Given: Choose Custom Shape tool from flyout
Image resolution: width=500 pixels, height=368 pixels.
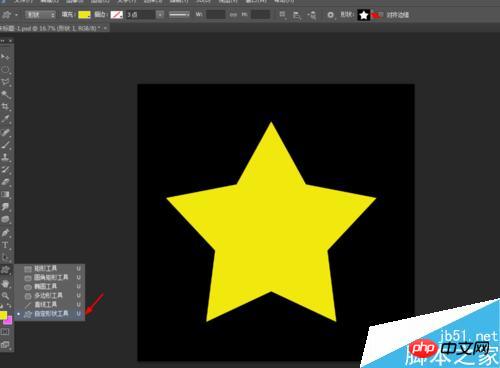Looking at the screenshot, I should tap(50, 314).
